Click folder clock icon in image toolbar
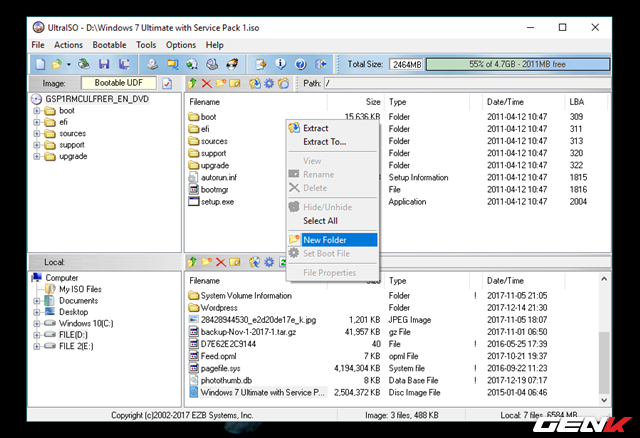This screenshot has height=438, width=640. click(283, 83)
